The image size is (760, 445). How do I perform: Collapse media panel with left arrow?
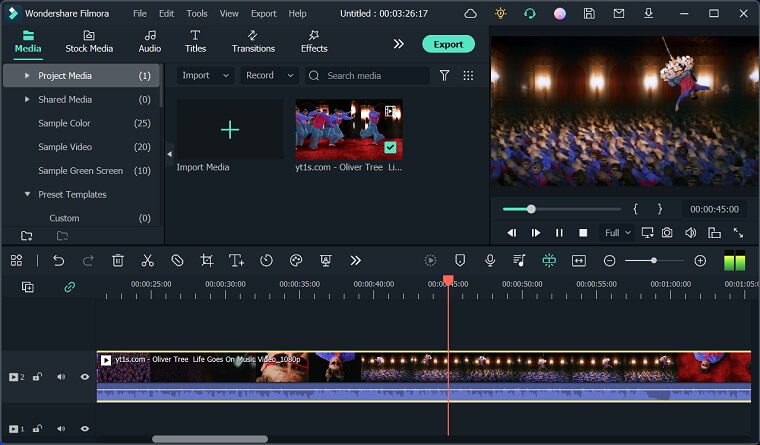click(x=169, y=154)
